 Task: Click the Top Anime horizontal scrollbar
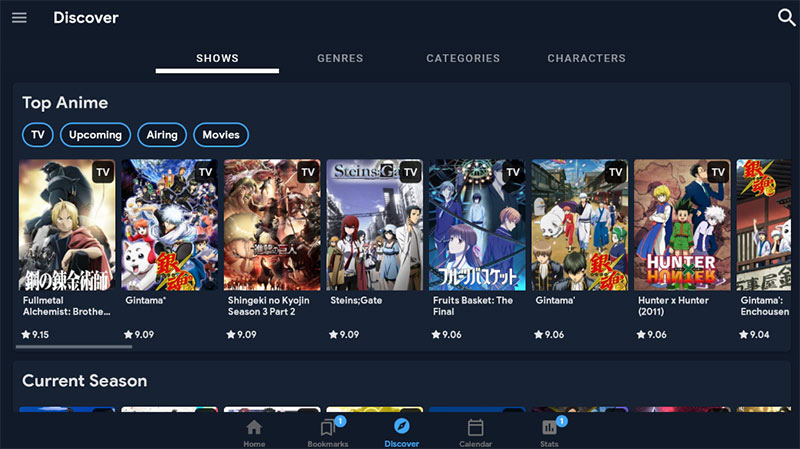click(x=74, y=347)
